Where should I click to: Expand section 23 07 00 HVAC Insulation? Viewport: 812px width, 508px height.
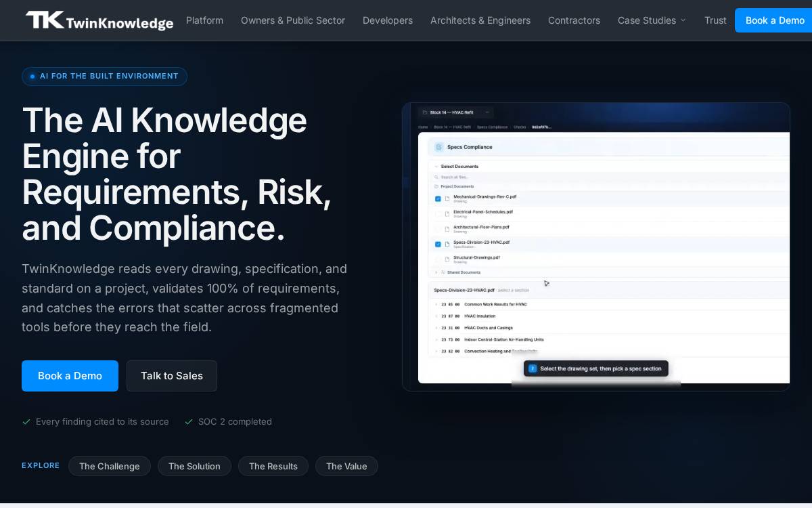436,316
